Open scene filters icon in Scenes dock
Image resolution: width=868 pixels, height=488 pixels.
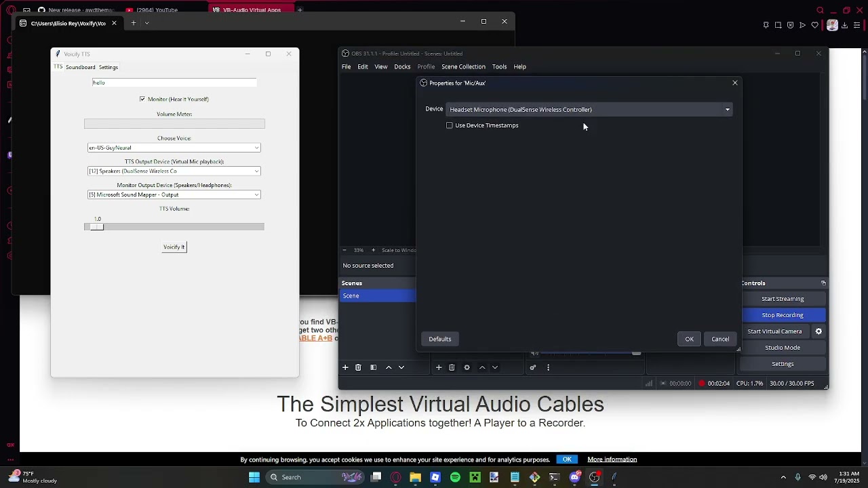click(373, 367)
